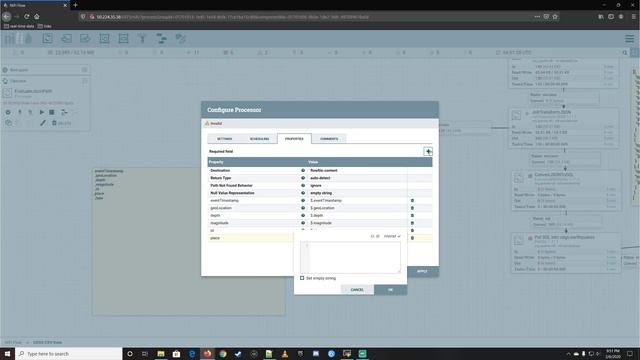640x360 pixels.
Task: Select the place property row
Action: point(251,238)
